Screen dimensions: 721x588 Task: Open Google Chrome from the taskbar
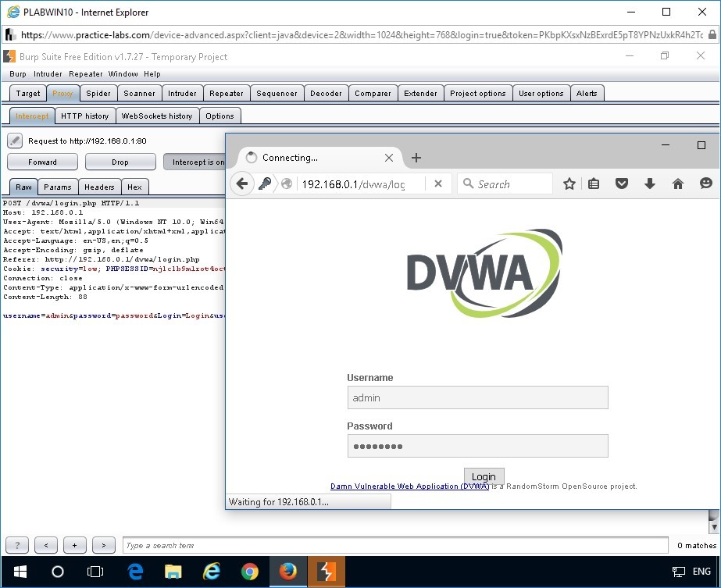pos(250,572)
